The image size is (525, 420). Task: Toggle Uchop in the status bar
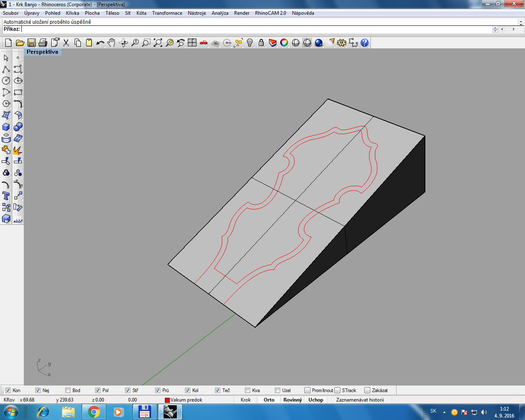pos(316,400)
